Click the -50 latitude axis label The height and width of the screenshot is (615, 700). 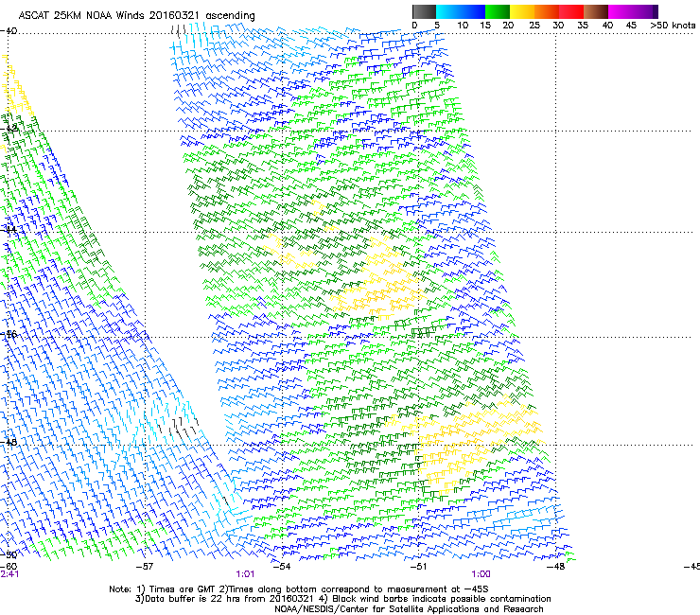9,555
